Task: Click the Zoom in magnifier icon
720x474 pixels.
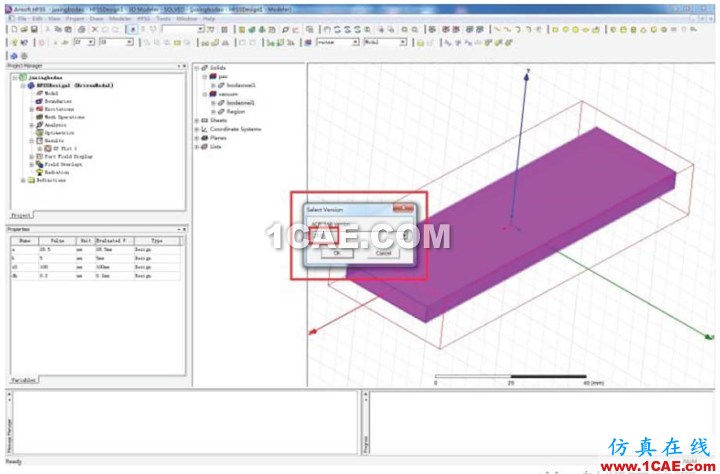Action: click(404, 29)
